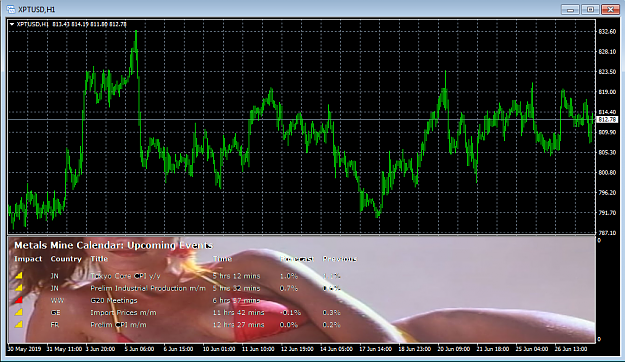Select the 'Tokyo Core CPI y/y' event title
This screenshot has height=362, width=625.
125,276
